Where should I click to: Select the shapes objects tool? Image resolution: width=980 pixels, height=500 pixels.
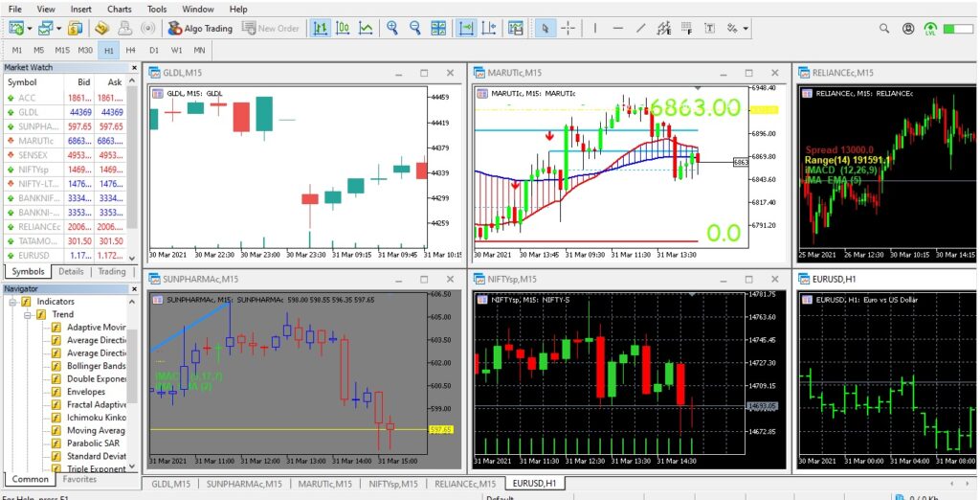point(732,28)
